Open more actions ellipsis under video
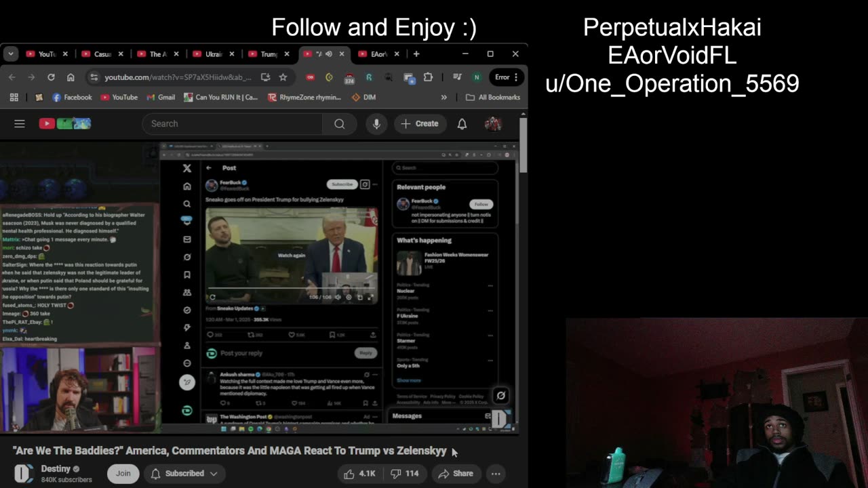The height and width of the screenshot is (488, 868). pos(496,473)
